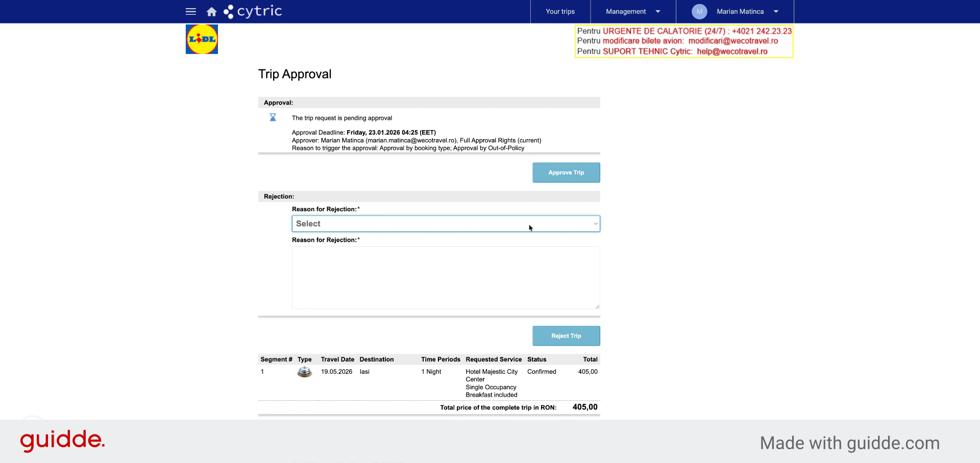980x463 pixels.
Task: Grab the text area resize handle
Action: pos(597,306)
